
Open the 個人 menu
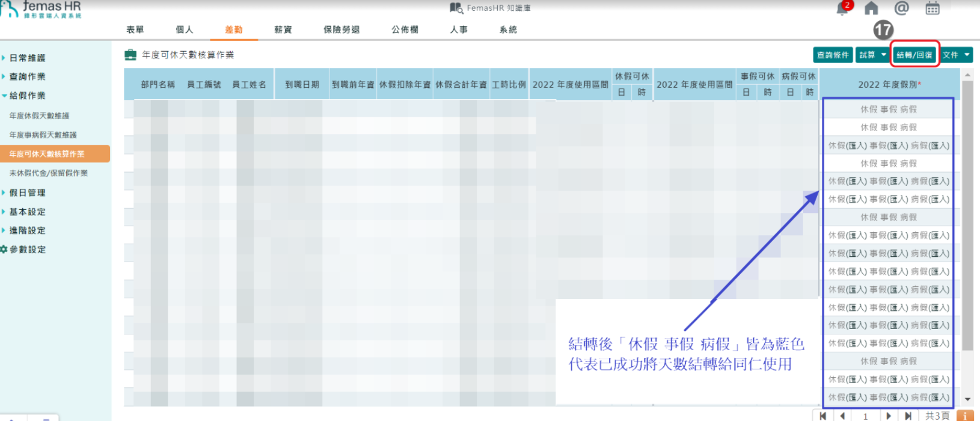click(x=185, y=29)
